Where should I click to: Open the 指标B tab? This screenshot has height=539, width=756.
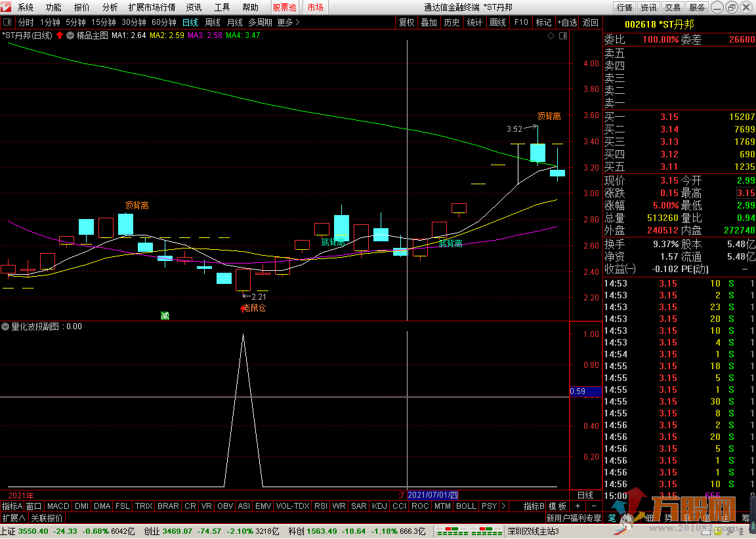click(x=534, y=506)
